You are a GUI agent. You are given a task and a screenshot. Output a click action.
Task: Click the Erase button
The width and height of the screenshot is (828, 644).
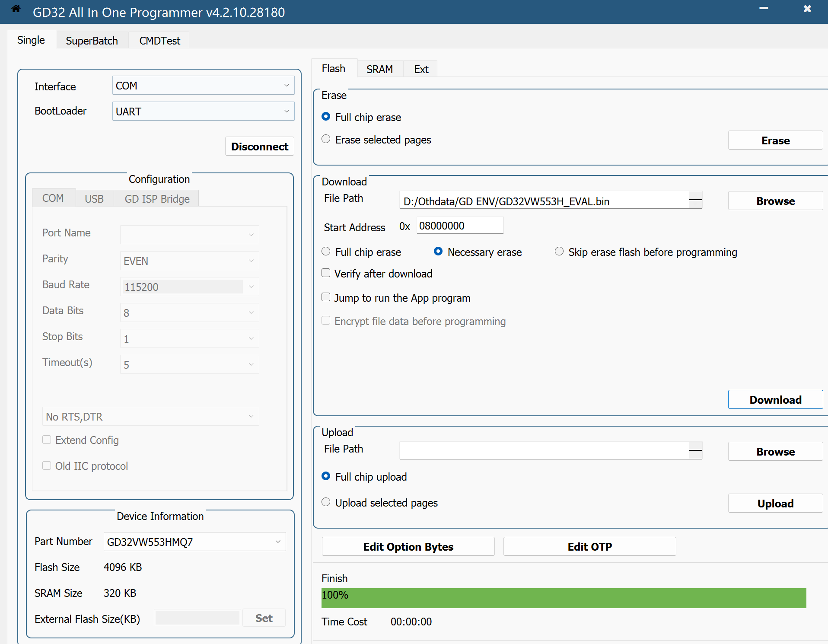click(775, 140)
